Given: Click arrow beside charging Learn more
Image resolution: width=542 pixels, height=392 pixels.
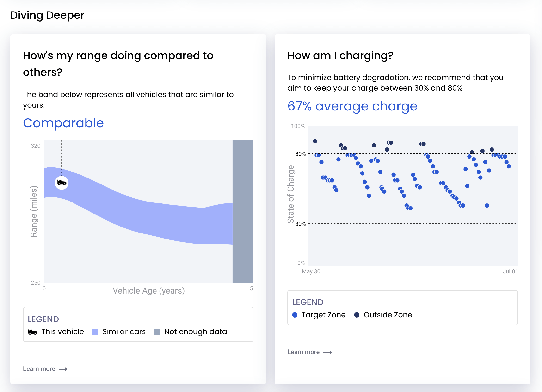Looking at the screenshot, I should (x=327, y=352).
